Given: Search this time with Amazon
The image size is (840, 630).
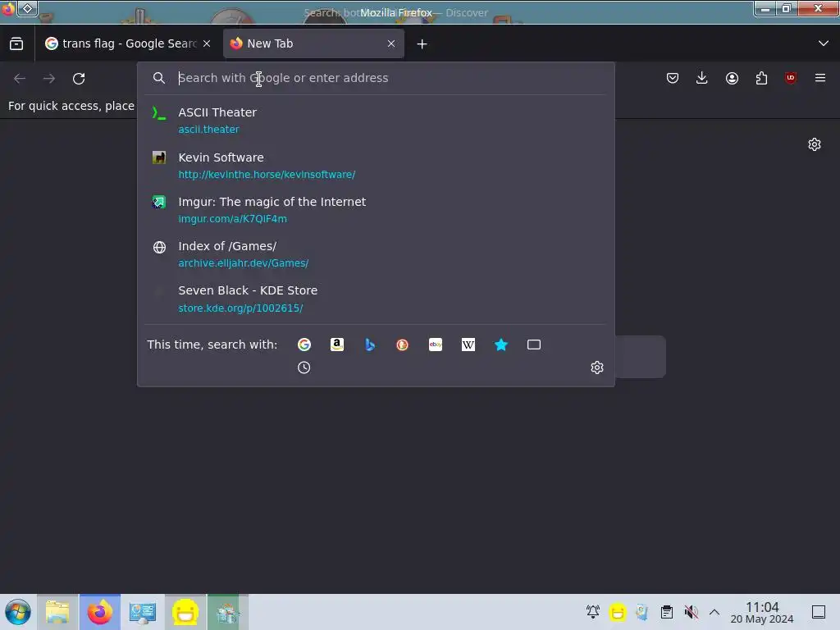Looking at the screenshot, I should [x=337, y=345].
